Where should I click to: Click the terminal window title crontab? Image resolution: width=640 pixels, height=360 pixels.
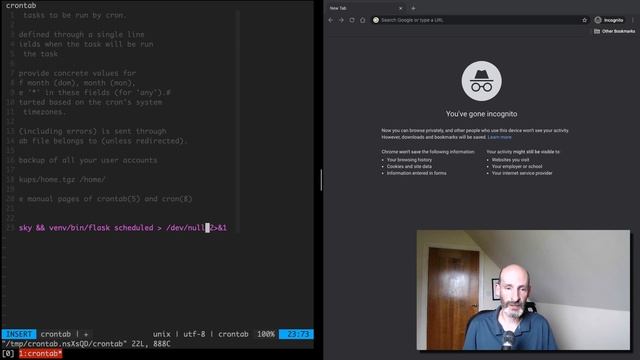pyautogui.click(x=21, y=5)
